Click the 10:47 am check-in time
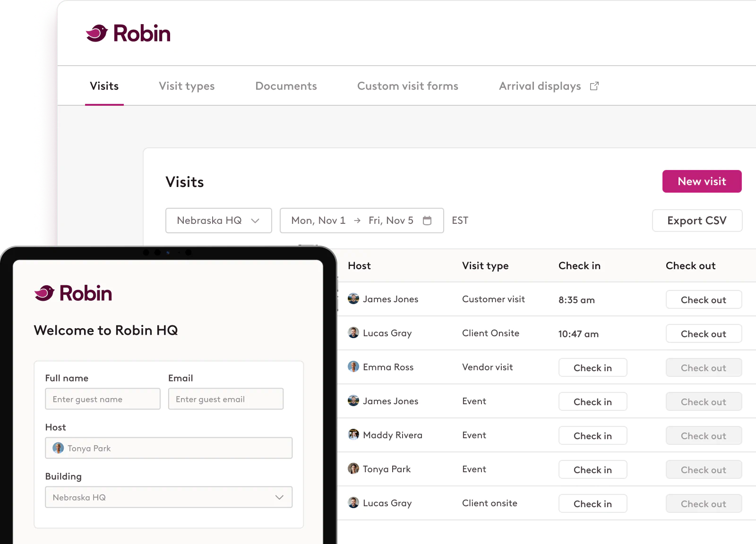 tap(578, 334)
